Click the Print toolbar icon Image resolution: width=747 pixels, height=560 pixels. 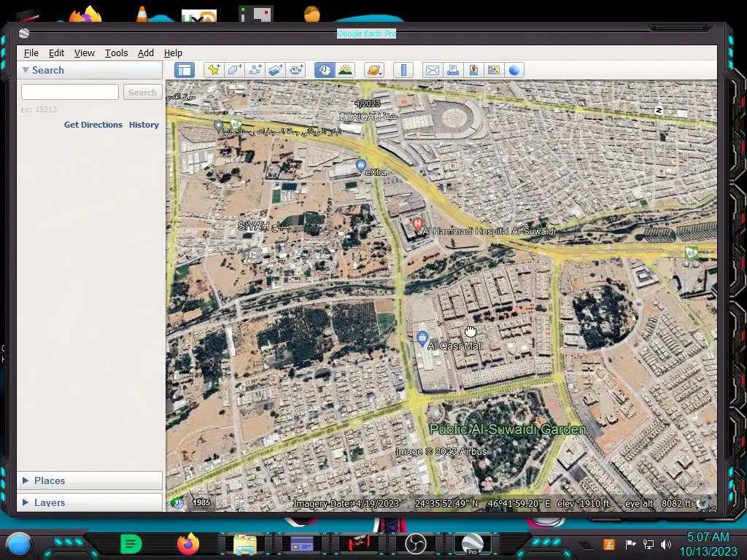452,70
